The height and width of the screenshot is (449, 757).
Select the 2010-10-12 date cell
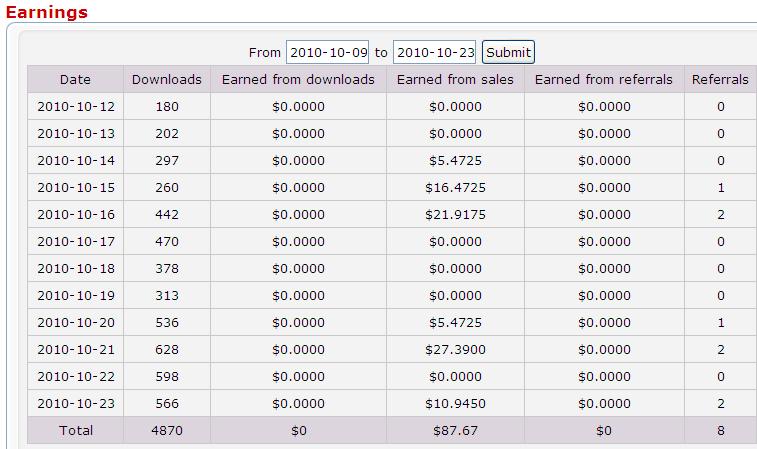click(x=76, y=107)
